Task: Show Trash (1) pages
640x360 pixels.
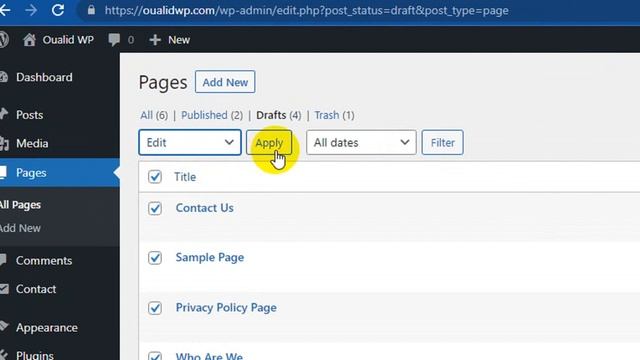Action: (x=334, y=115)
